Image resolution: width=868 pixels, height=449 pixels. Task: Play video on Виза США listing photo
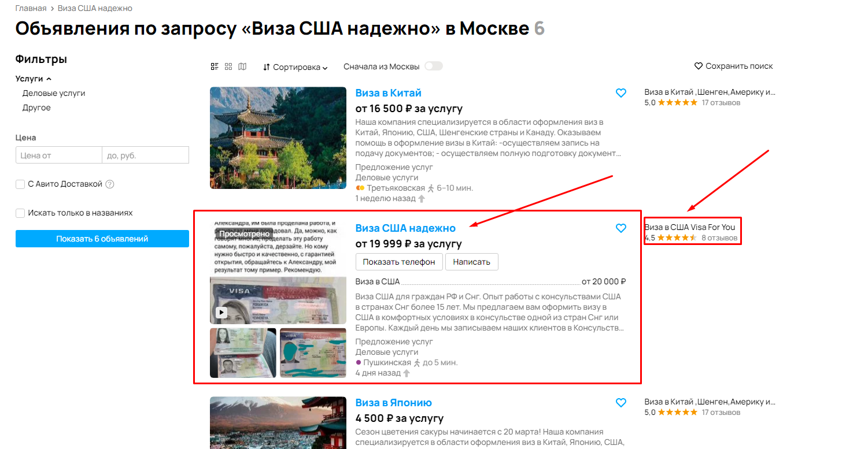coord(221,313)
